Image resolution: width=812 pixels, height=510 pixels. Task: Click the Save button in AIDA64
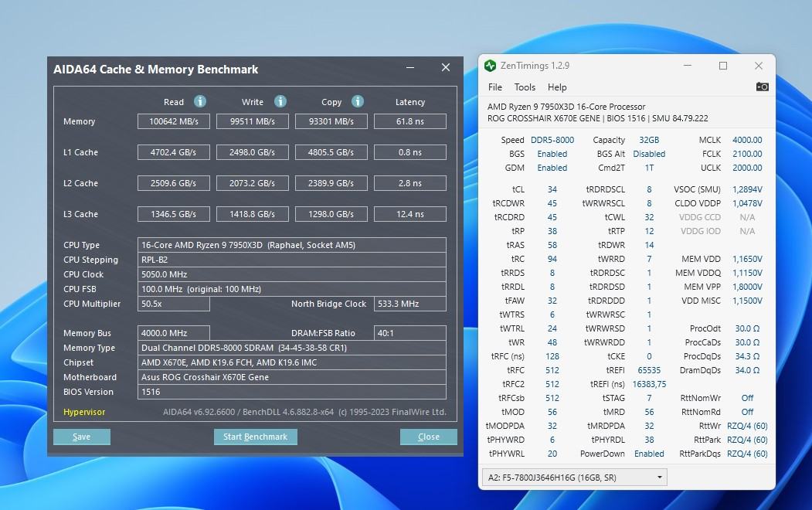[82, 437]
